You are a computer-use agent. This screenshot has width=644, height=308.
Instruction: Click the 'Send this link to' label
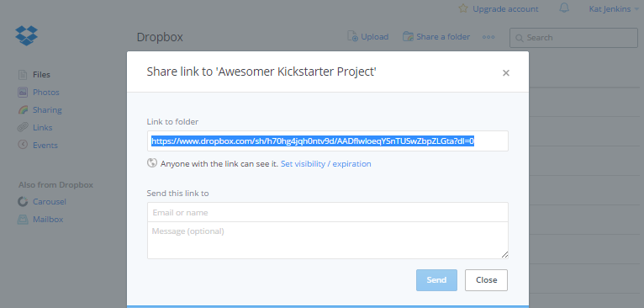[178, 194]
